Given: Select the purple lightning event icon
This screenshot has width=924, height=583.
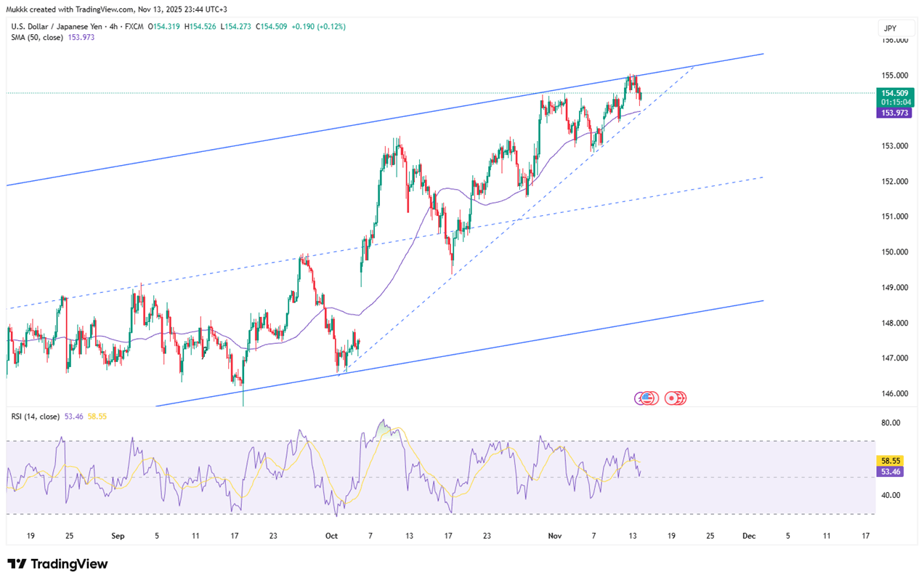Looking at the screenshot, I should coord(641,398).
